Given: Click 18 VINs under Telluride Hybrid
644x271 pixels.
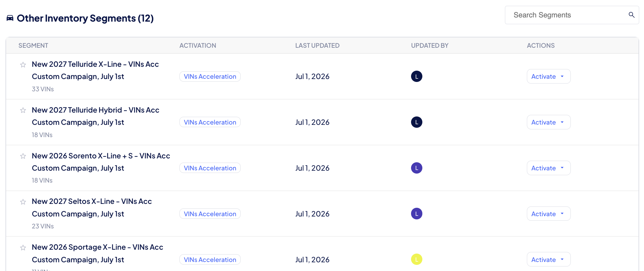Looking at the screenshot, I should click(x=42, y=135).
